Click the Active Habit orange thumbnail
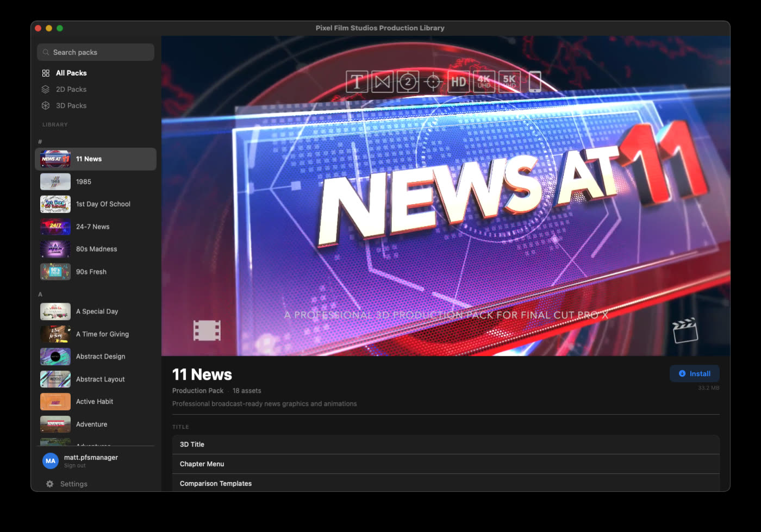Image resolution: width=761 pixels, height=532 pixels. (55, 402)
